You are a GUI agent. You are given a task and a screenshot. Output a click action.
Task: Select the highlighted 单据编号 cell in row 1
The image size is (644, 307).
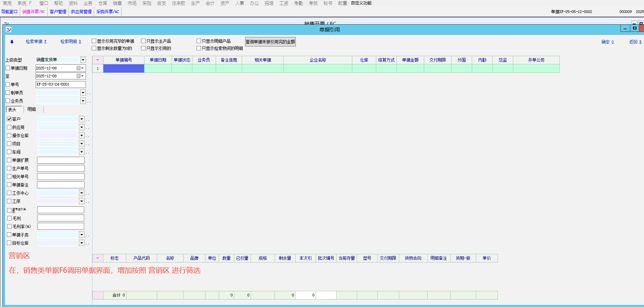(124, 68)
